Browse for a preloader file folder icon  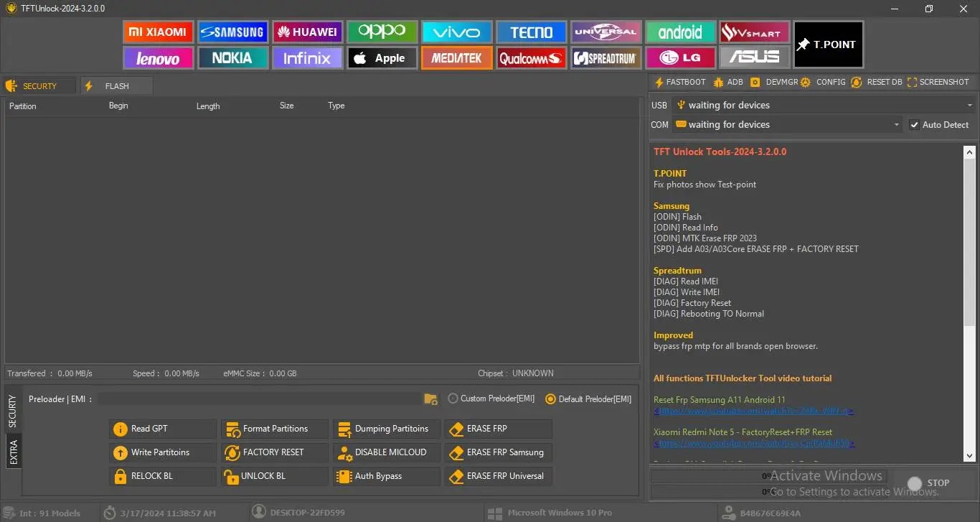430,399
